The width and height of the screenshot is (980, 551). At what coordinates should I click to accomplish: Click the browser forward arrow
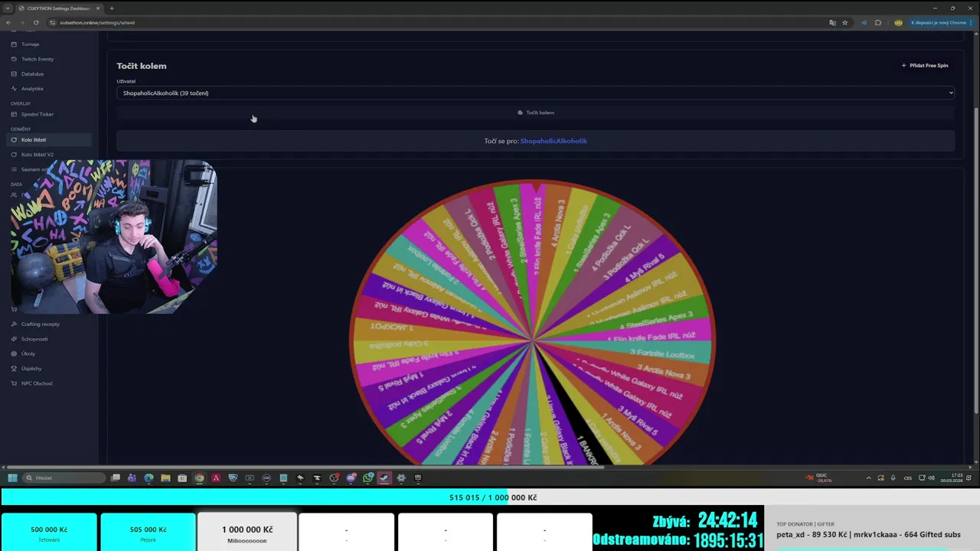pyautogui.click(x=22, y=22)
